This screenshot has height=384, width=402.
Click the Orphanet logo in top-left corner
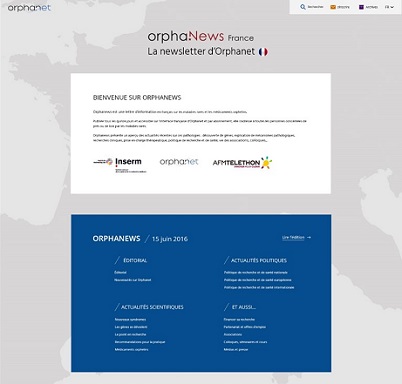29,7
